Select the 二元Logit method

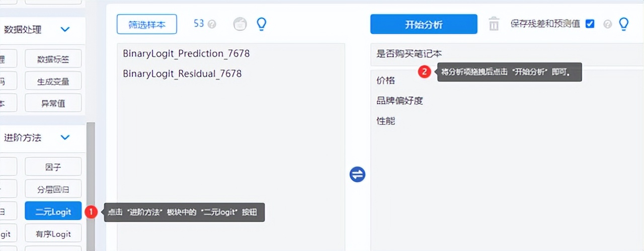[x=53, y=212]
